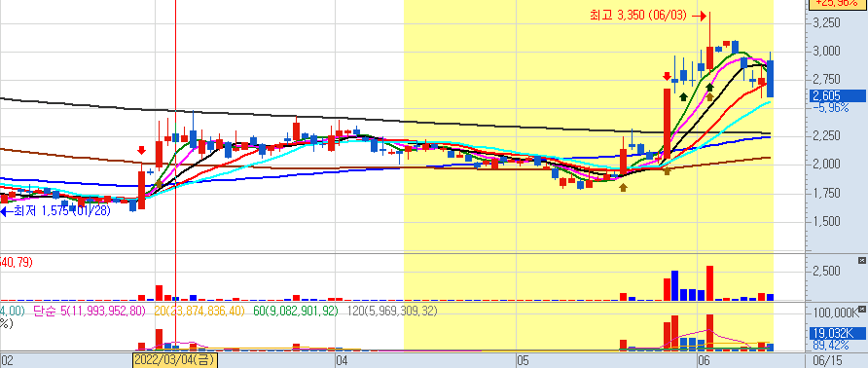
Task: Close the lower volume panel with the X beside 100,000K
Action: (x=861, y=309)
